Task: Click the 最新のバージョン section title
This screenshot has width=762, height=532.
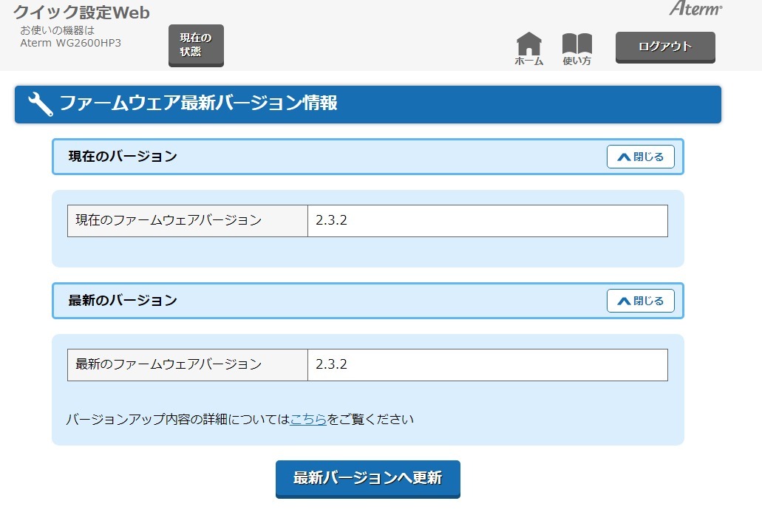Action: 123,301
